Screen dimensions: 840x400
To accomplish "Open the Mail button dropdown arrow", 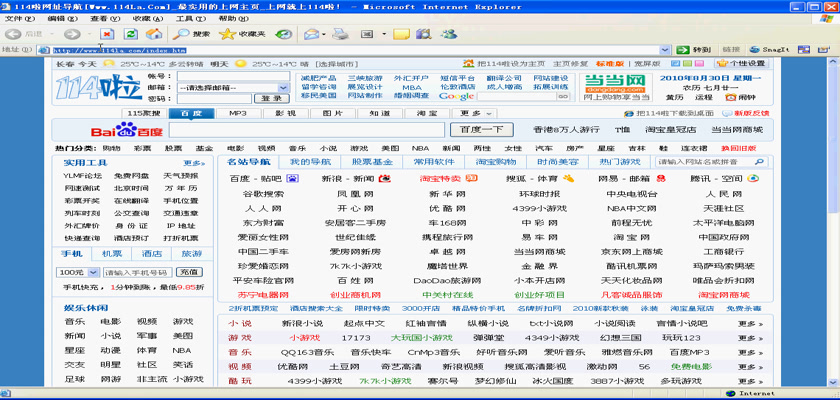I will point(324,34).
